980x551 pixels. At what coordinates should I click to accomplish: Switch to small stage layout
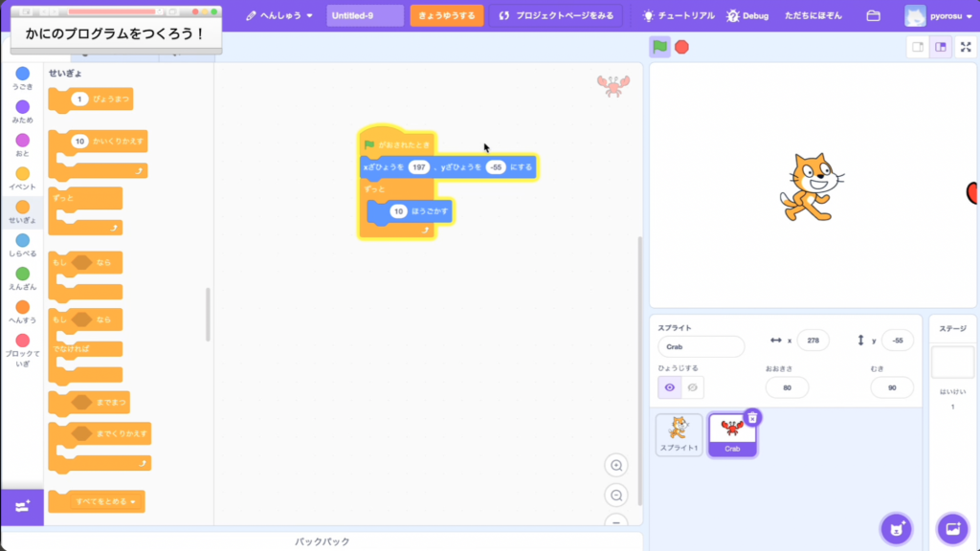point(918,47)
